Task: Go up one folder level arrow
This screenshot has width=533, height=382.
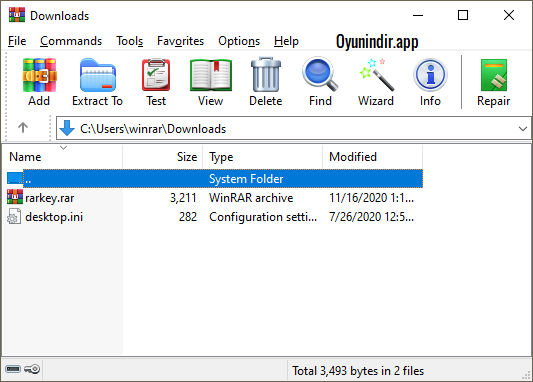Action: [23, 128]
